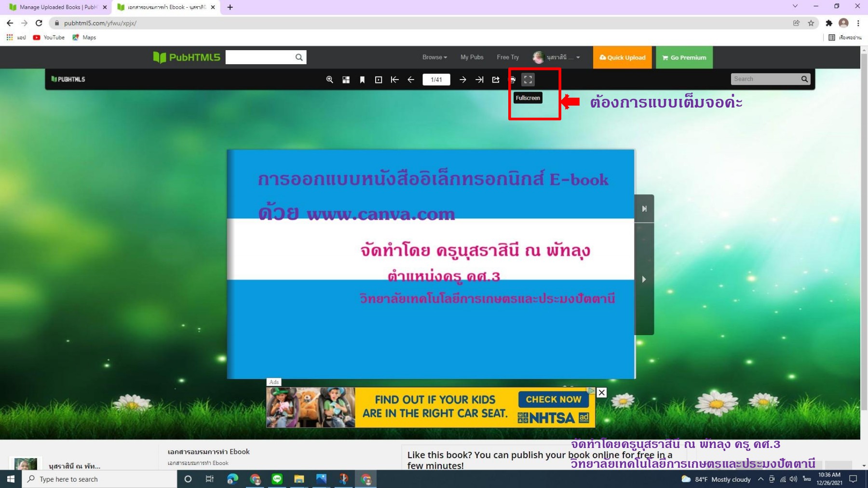Open the Share options
Screen dimensions: 868x488
496,80
